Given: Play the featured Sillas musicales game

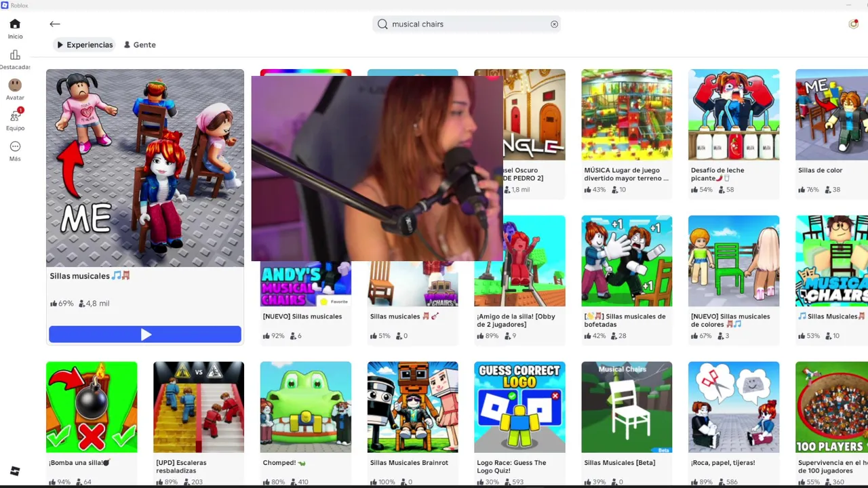Looking at the screenshot, I should (145, 334).
